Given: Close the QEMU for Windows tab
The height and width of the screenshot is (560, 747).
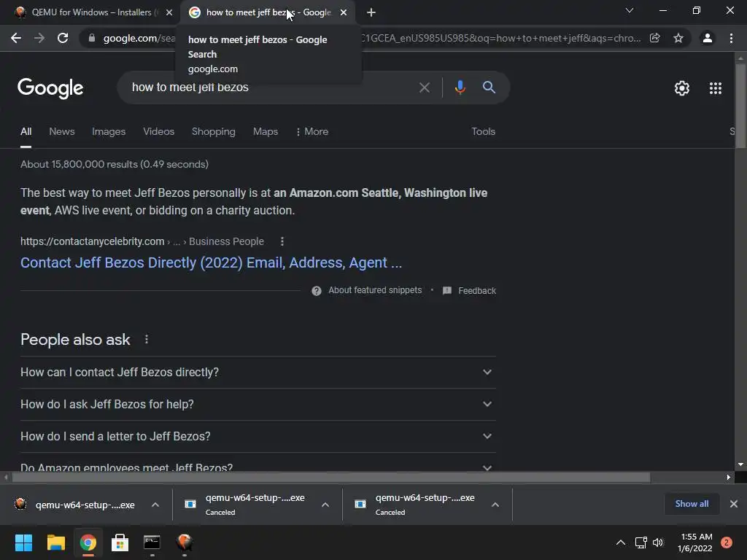Looking at the screenshot, I should [169, 12].
